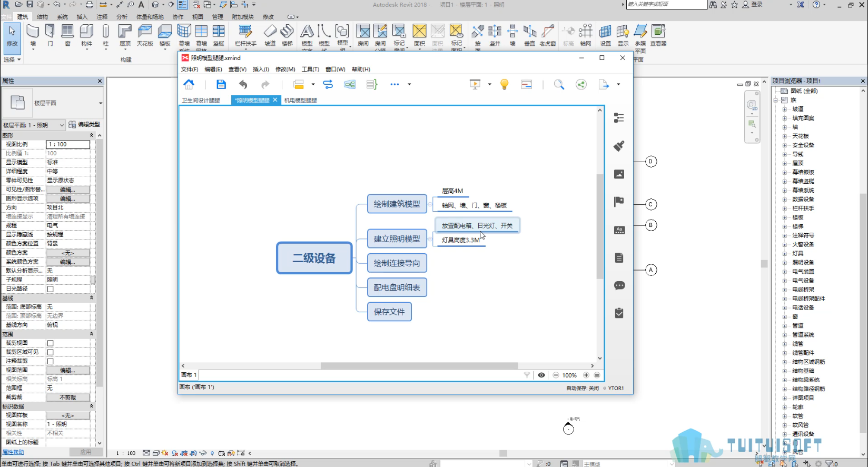The width and height of the screenshot is (868, 467).
Task: Toggle the 日光路径 checkbox
Action: pos(51,289)
